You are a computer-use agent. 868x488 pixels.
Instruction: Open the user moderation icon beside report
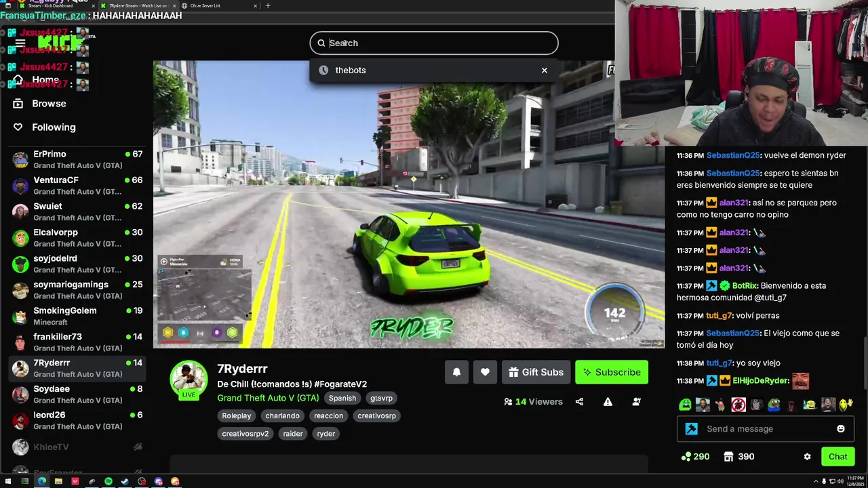click(636, 402)
